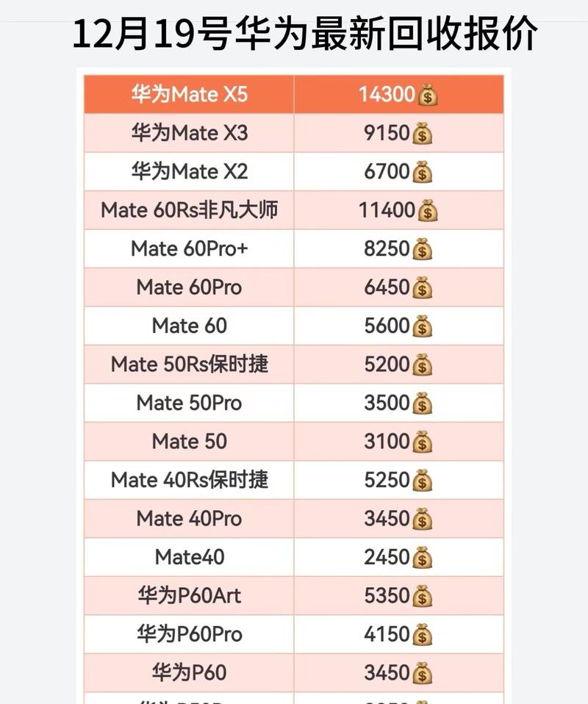Click money bag icon beside 4150
The image size is (588, 704).
click(x=422, y=636)
